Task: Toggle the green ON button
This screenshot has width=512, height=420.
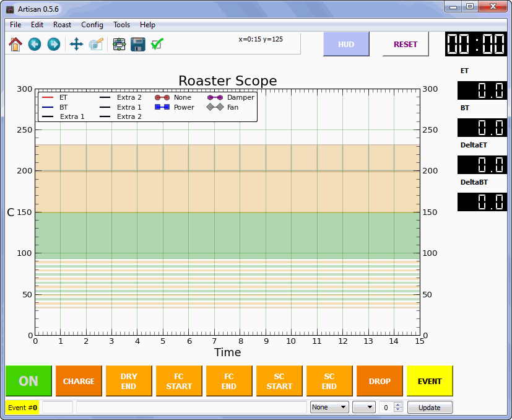Action: click(28, 381)
